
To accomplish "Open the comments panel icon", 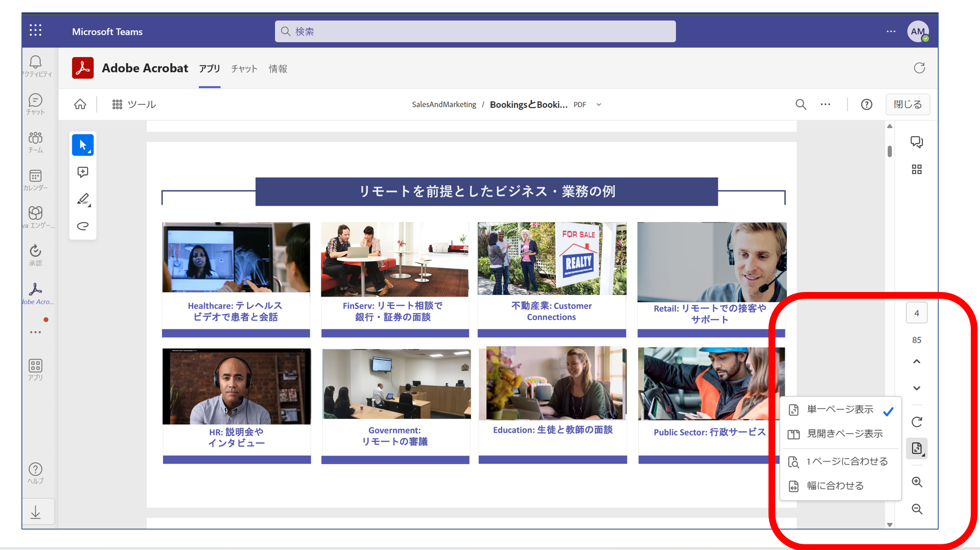I will coord(916,142).
